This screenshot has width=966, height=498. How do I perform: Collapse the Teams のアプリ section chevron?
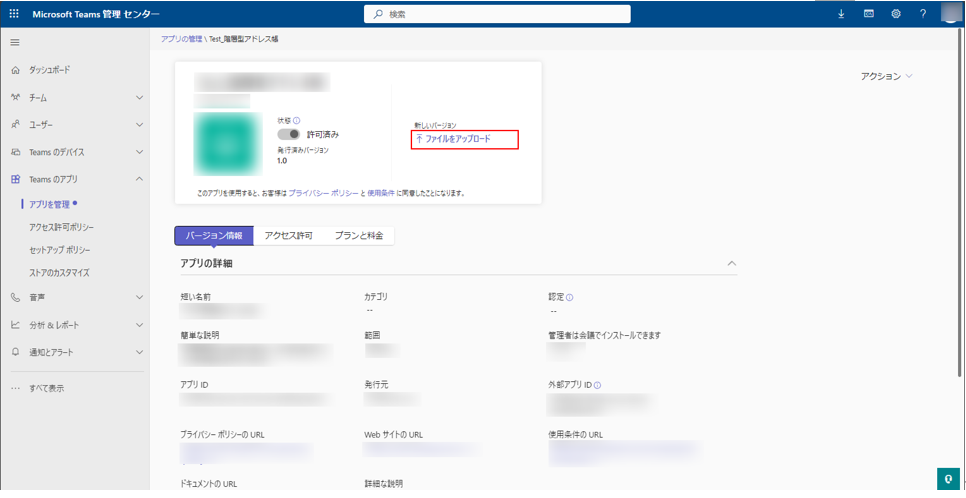[139, 179]
